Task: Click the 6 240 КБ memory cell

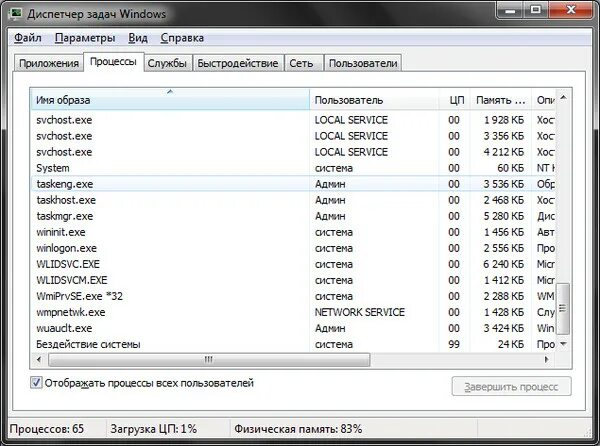Action: [503, 264]
